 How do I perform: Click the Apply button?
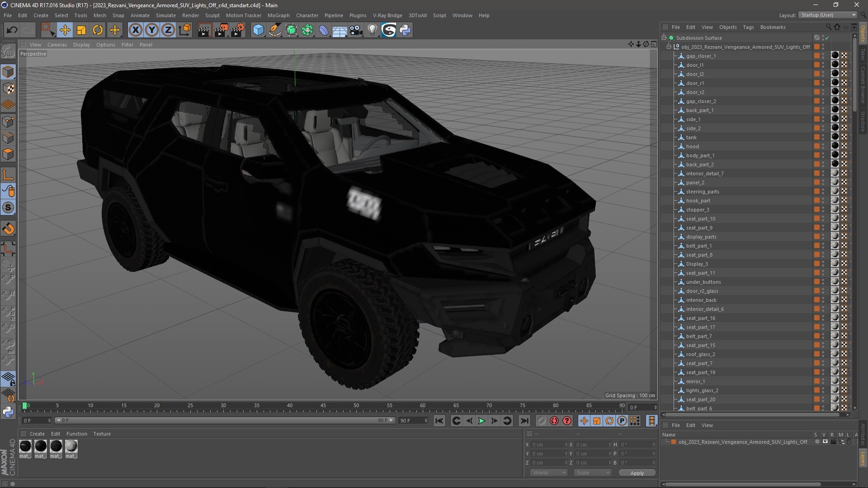[637, 473]
